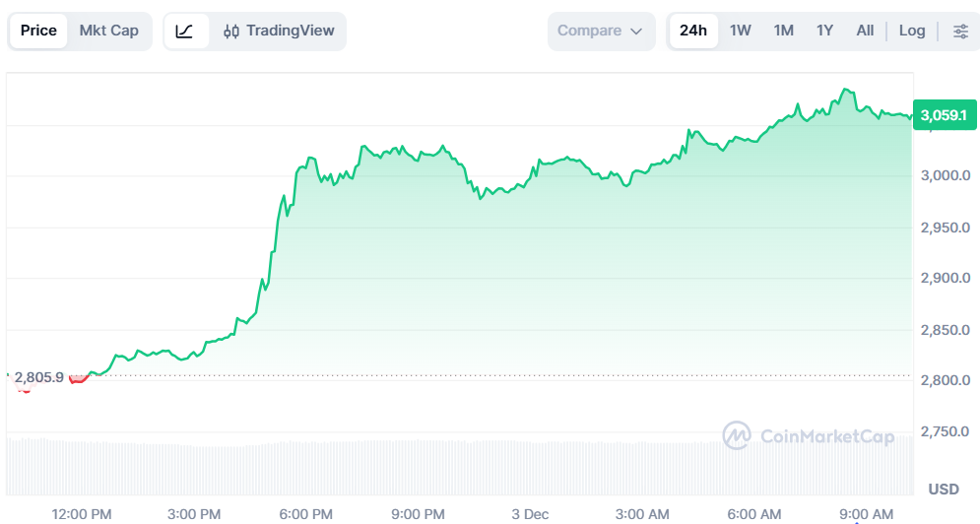The height and width of the screenshot is (524, 980).
Task: Select the line chart view icon
Action: click(x=185, y=31)
